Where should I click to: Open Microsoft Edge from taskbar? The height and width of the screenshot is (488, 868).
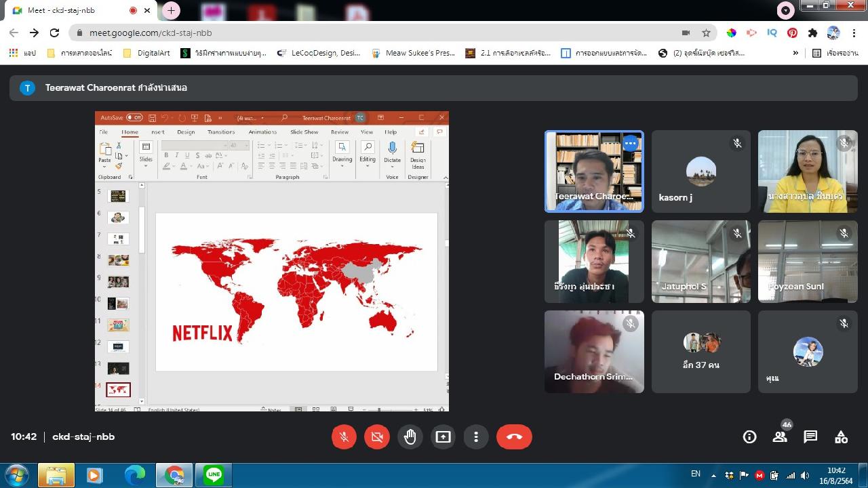coord(135,475)
